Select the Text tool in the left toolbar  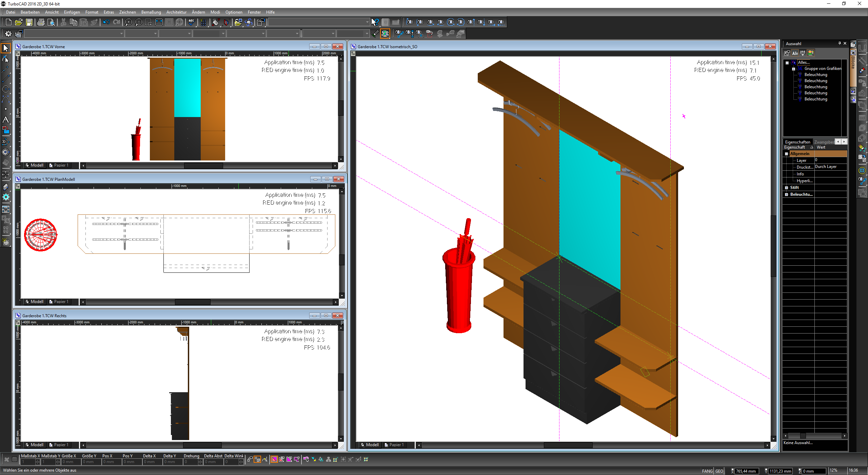click(x=5, y=119)
